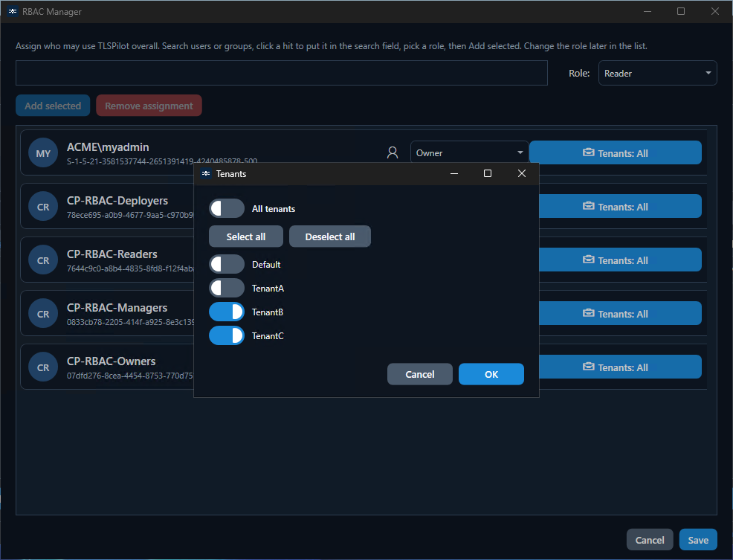Disable the TenantC switch
The width and height of the screenshot is (733, 560).
tap(227, 336)
